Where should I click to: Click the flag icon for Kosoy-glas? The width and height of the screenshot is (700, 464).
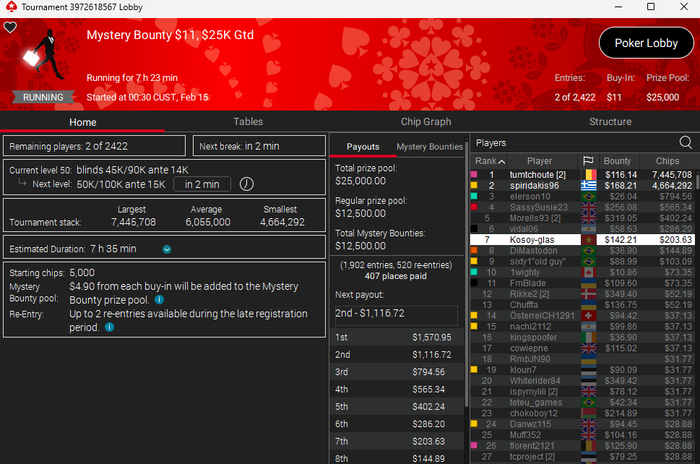(589, 240)
